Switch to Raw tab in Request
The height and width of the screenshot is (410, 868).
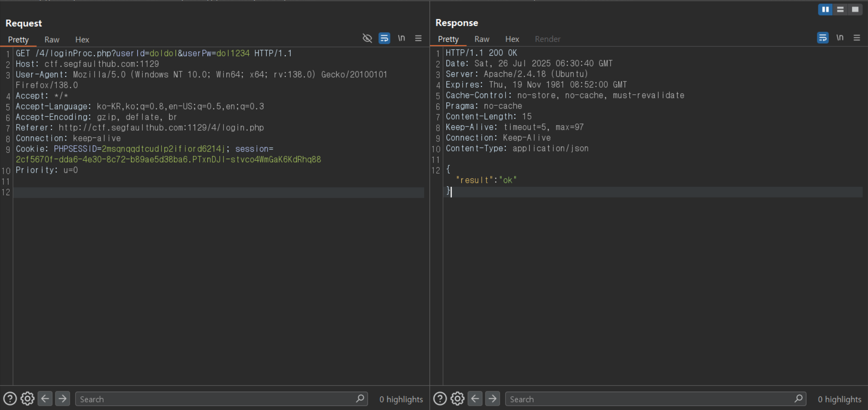tap(52, 39)
